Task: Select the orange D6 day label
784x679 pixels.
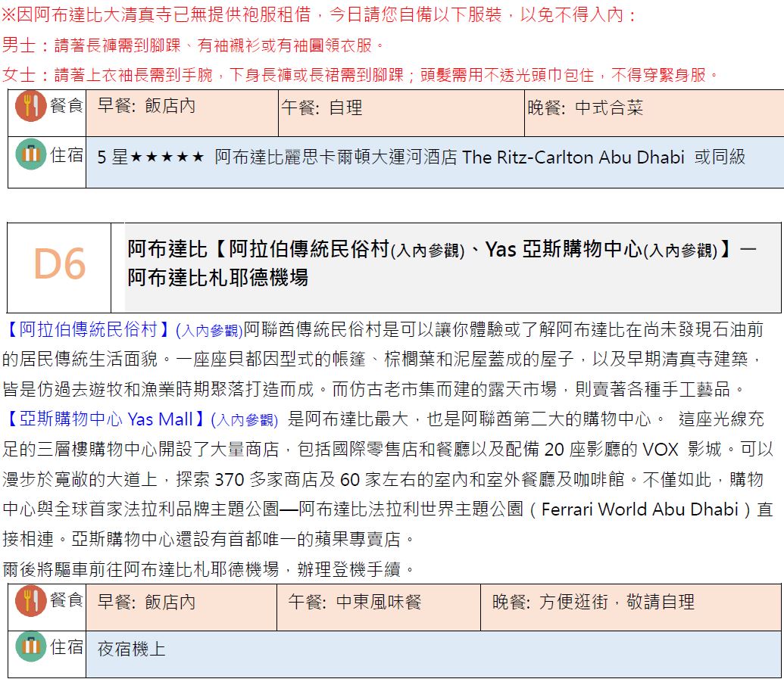Action: point(60,264)
